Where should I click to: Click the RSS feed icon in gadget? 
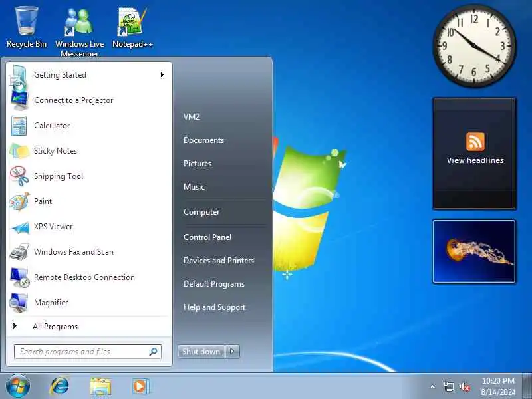[475, 142]
